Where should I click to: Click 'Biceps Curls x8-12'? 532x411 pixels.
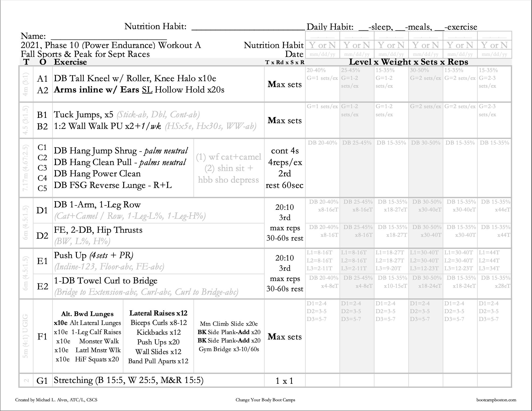coord(158,323)
